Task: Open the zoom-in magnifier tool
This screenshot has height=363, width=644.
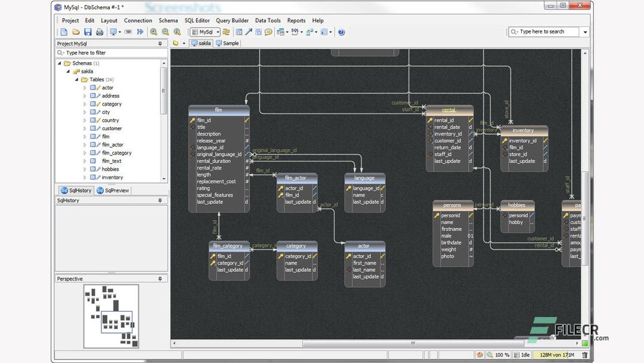Action: click(x=153, y=32)
